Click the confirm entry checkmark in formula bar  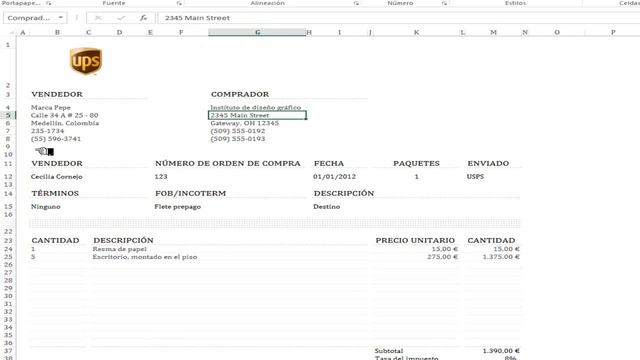[121, 18]
